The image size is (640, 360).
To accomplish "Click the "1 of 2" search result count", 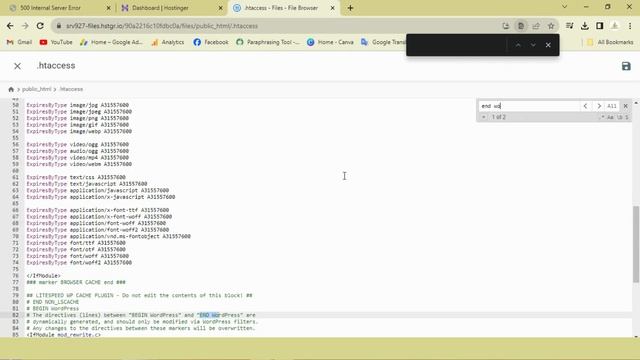I will (499, 117).
